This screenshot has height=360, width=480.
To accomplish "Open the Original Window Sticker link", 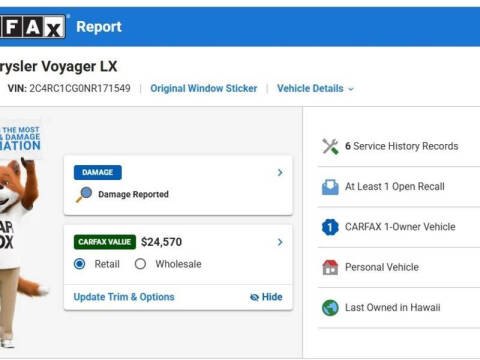I will 204,89.
